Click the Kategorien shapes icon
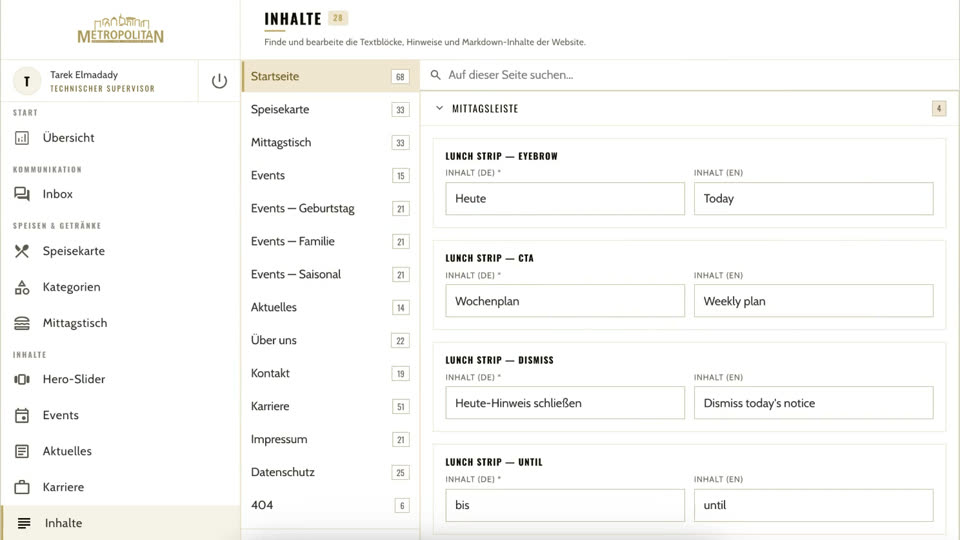960x540 pixels. pos(22,287)
